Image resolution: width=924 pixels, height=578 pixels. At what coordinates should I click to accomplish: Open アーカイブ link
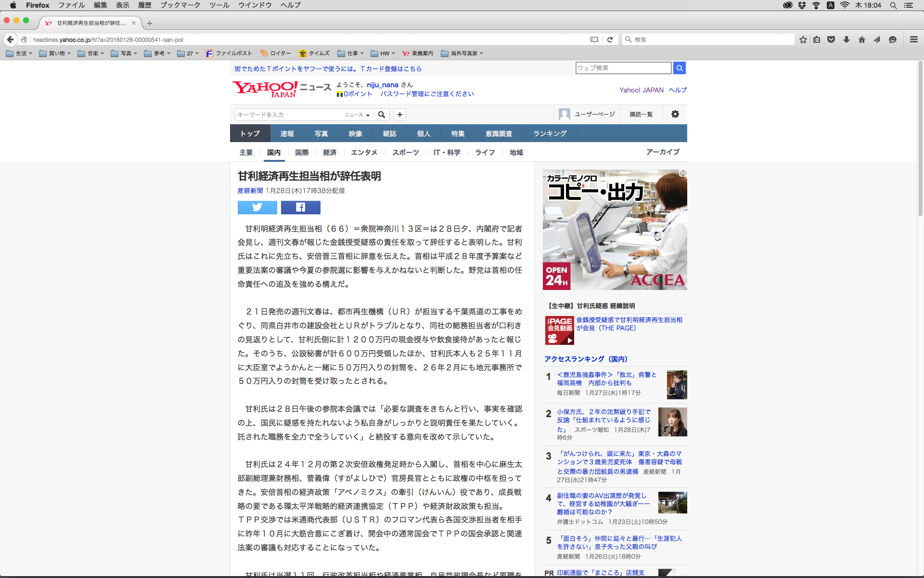pos(662,152)
